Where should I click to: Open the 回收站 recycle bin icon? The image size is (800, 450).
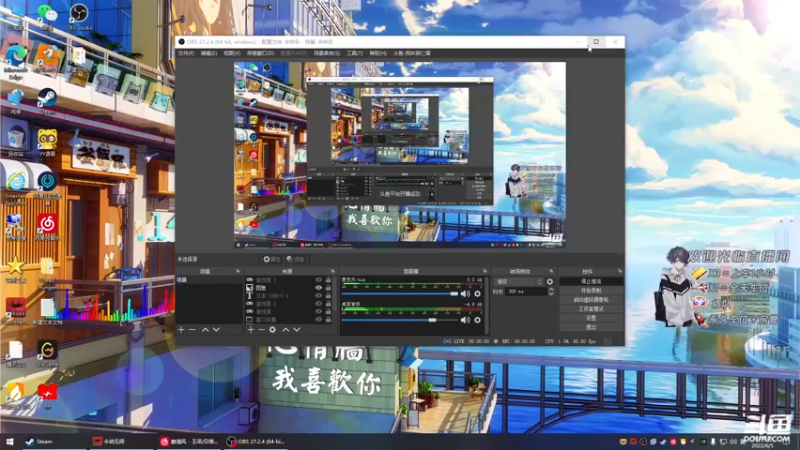[16, 142]
